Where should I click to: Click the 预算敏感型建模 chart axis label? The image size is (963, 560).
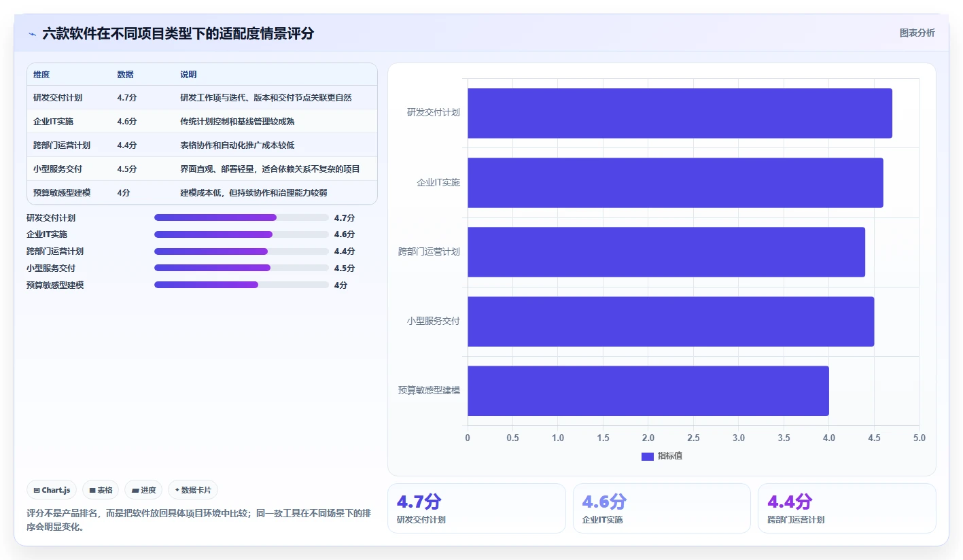tap(430, 391)
